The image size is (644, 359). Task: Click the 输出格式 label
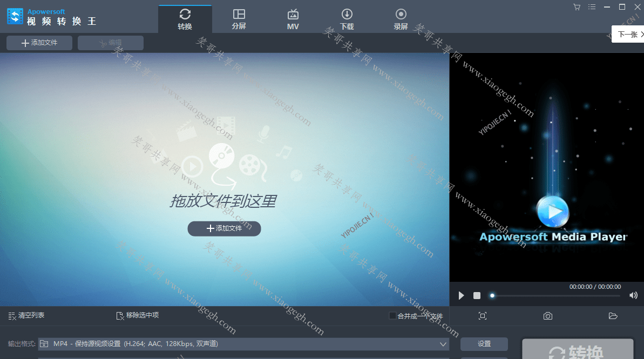pos(22,344)
